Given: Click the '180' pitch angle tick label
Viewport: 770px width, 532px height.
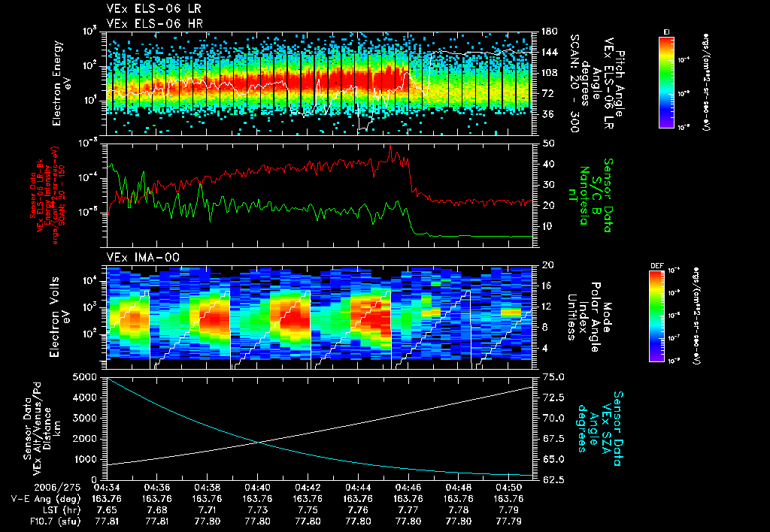Looking at the screenshot, I should (x=550, y=32).
